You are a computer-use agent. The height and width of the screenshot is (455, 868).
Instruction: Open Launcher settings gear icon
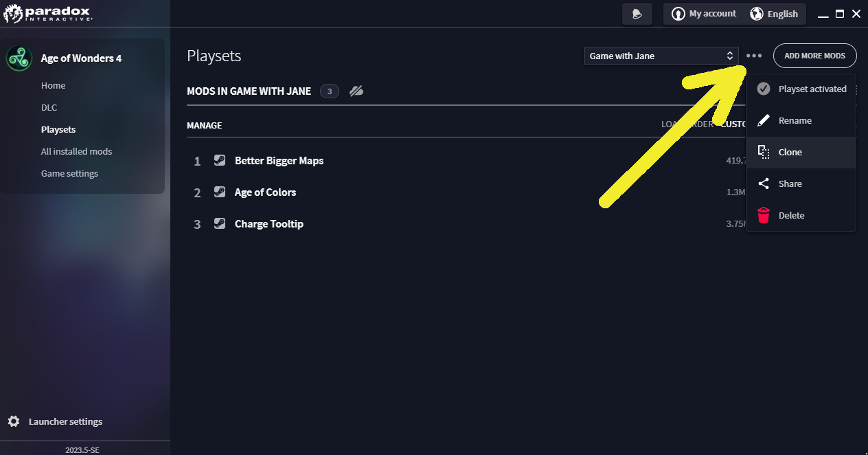pyautogui.click(x=14, y=421)
